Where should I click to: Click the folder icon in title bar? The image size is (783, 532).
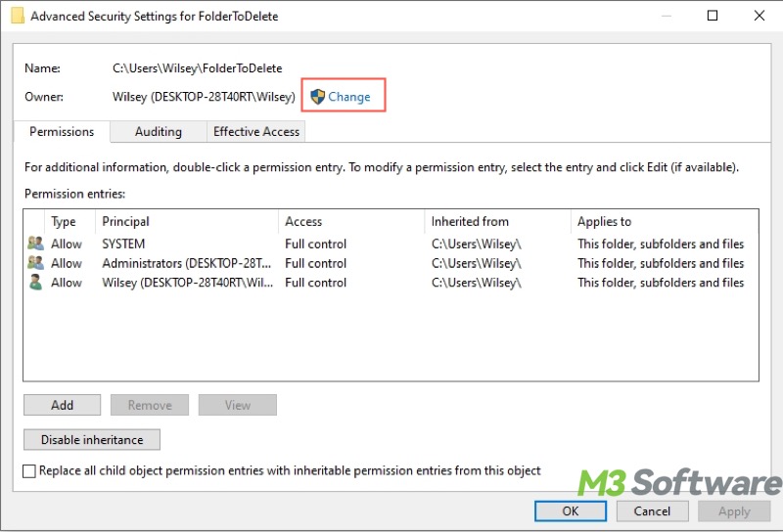tap(18, 16)
